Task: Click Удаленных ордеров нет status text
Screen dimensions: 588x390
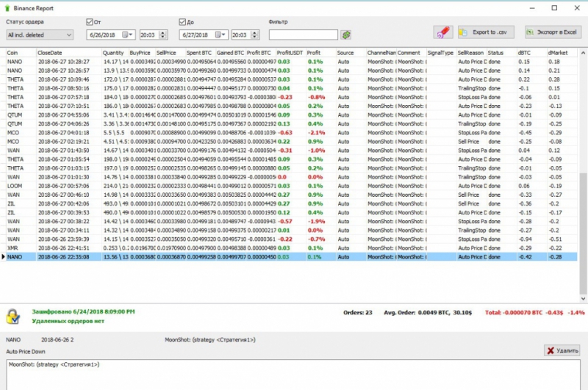Action: pyautogui.click(x=68, y=321)
